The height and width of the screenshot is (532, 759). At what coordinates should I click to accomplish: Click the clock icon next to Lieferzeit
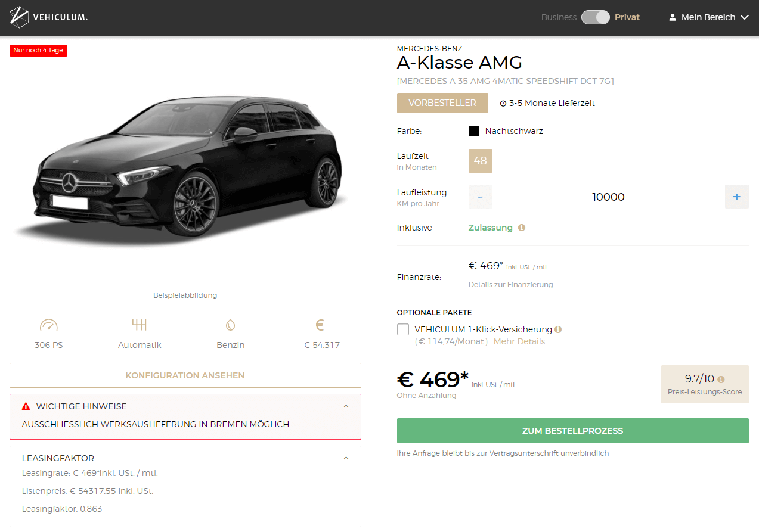[x=503, y=104]
